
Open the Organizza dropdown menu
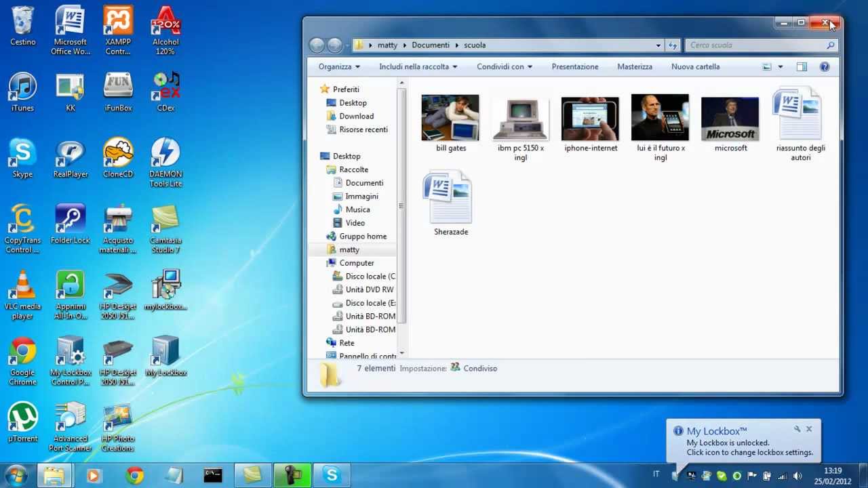(x=339, y=66)
